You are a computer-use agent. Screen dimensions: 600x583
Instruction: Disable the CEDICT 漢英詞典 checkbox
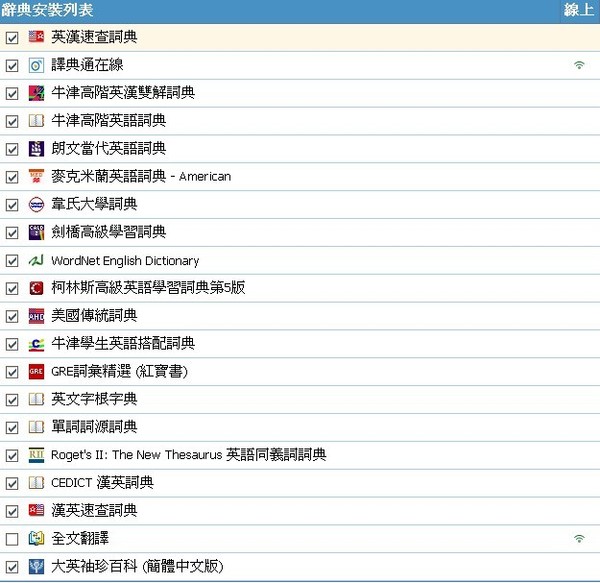pyautogui.click(x=12, y=484)
